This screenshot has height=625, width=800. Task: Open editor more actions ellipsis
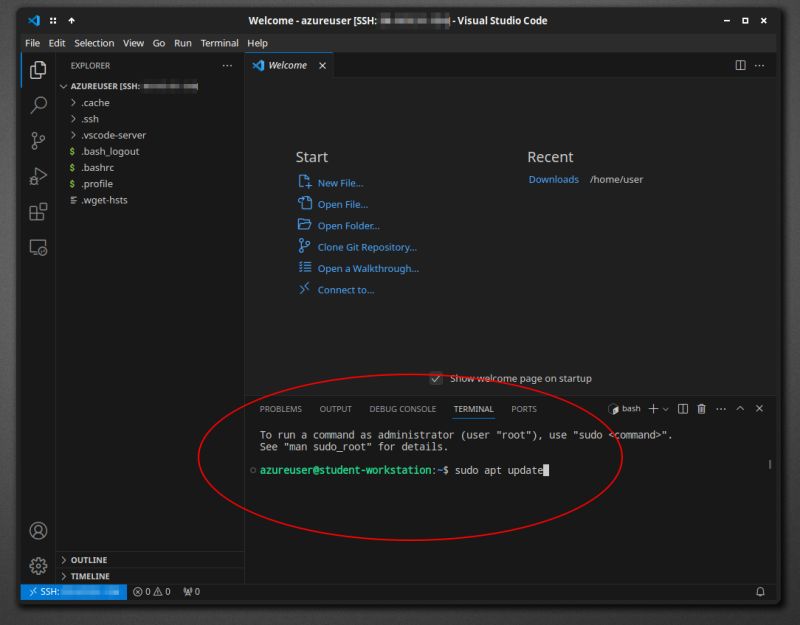(759, 65)
